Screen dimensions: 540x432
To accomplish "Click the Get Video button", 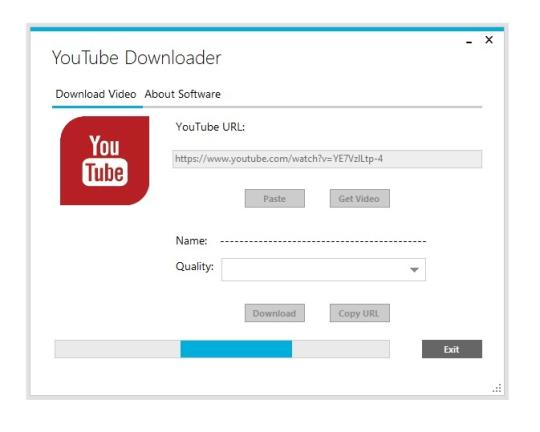I will point(360,198).
